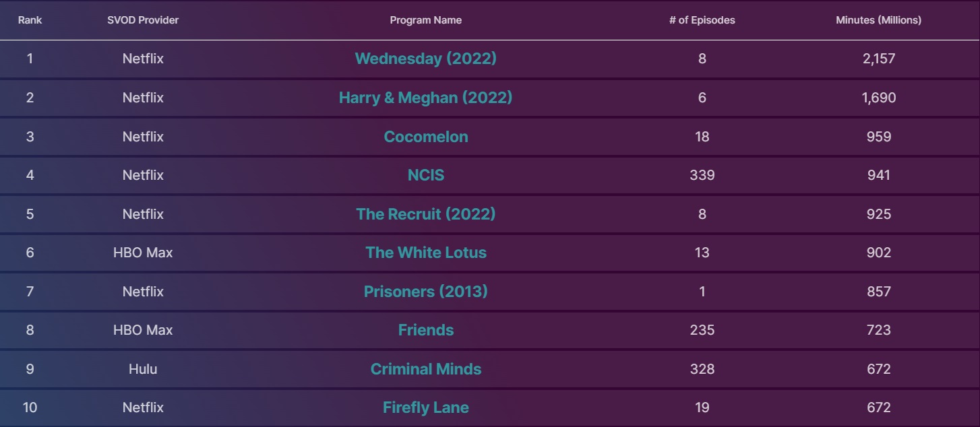Screen dimensions: 980x427
Task: Click the # of Episodes column header
Action: 702,20
